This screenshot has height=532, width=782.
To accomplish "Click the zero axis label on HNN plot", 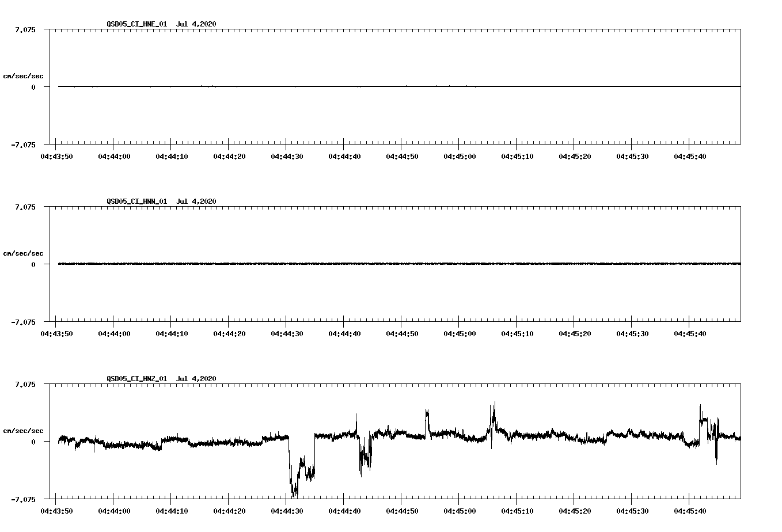I will pos(33,264).
